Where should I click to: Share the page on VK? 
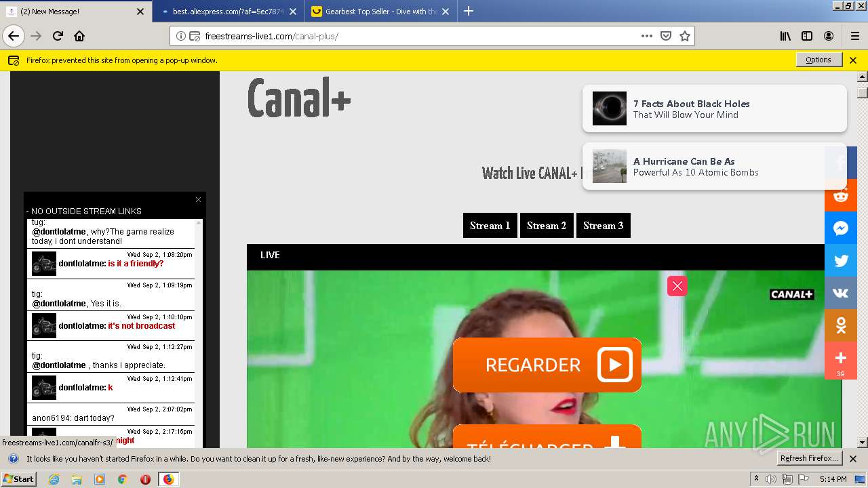(x=841, y=293)
